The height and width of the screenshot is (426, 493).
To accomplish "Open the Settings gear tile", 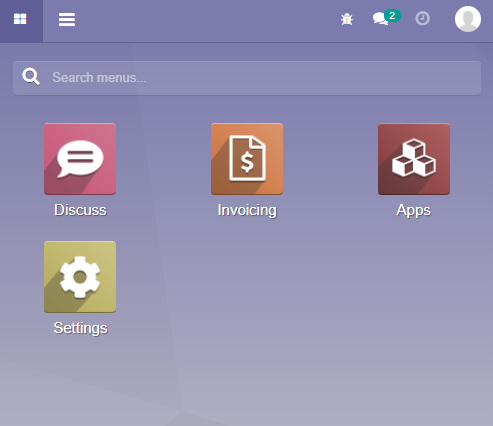I will tap(80, 277).
